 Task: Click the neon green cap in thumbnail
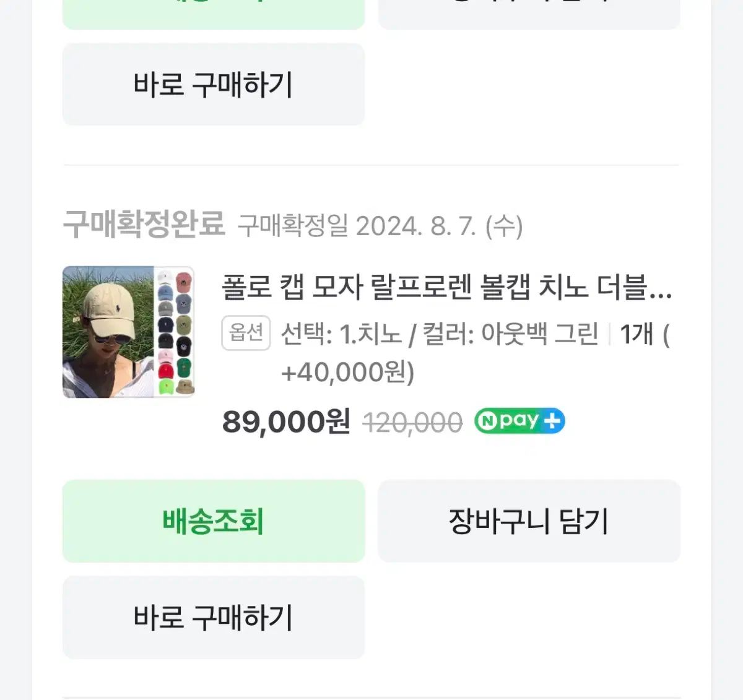pyautogui.click(x=165, y=387)
